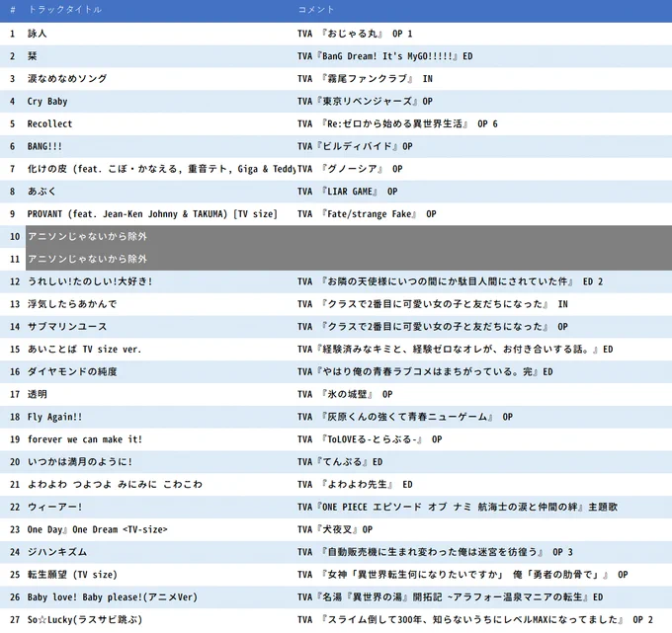Screen dimensions: 672x633
Task: Select the 犬夜叉 OP comment
Action: 335,529
